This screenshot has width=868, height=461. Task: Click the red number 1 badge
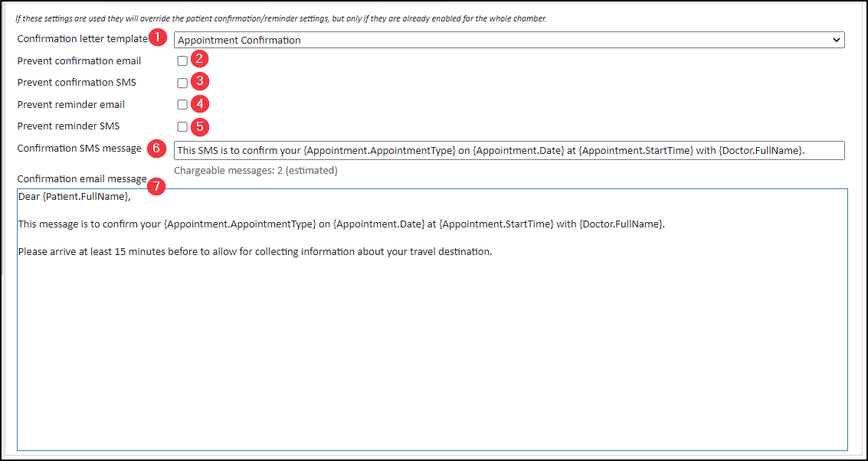pos(157,38)
